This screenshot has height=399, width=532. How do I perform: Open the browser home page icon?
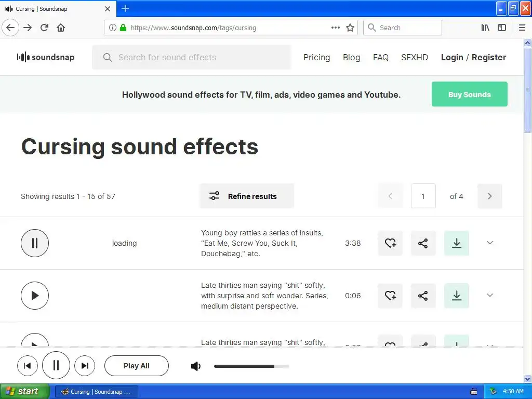click(61, 28)
